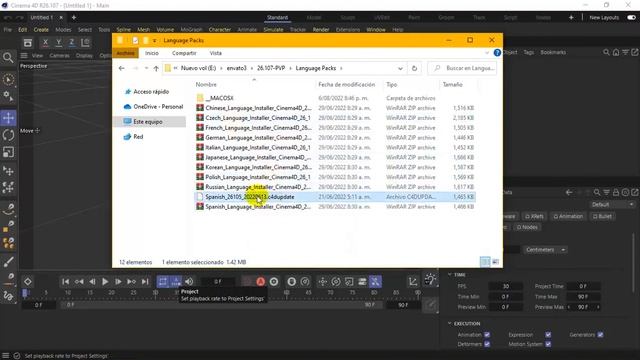Screen dimensions: 640x360
Task: Open the Create menu in Cinema 4D
Action: click(x=41, y=30)
